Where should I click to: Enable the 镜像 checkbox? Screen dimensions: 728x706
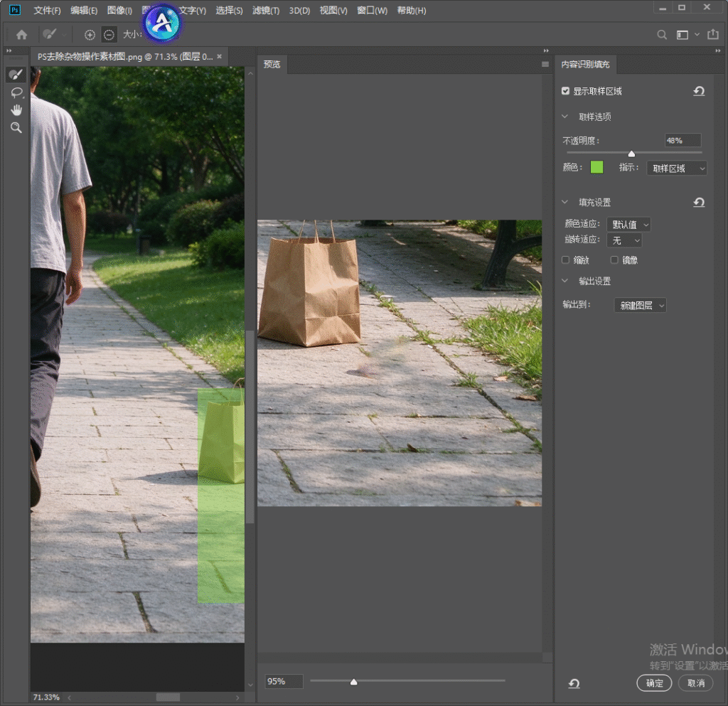click(614, 260)
